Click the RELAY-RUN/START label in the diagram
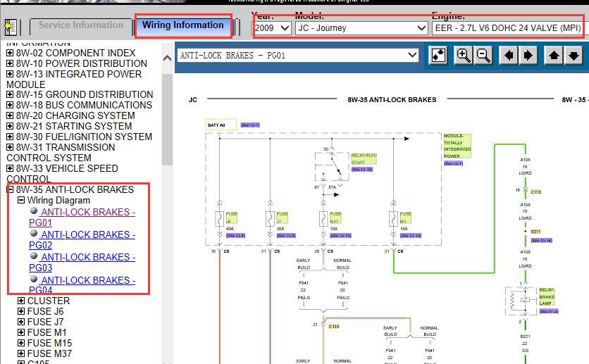Image resolution: width=589 pixels, height=364 pixels. coord(364,158)
